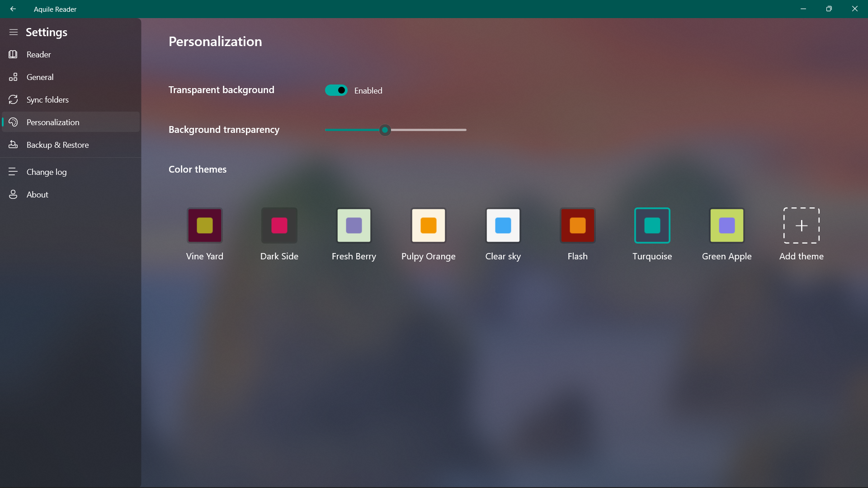Image resolution: width=868 pixels, height=488 pixels.
Task: Click the Change log list icon
Action: [13, 172]
